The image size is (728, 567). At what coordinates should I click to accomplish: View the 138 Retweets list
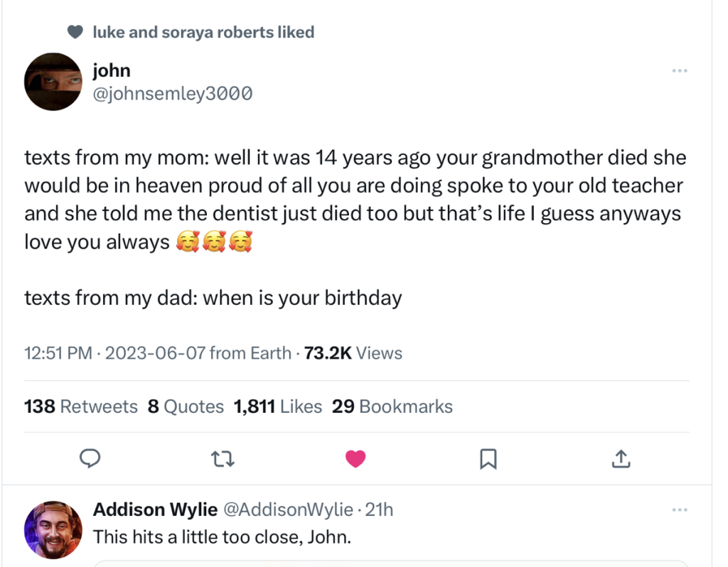tap(81, 406)
